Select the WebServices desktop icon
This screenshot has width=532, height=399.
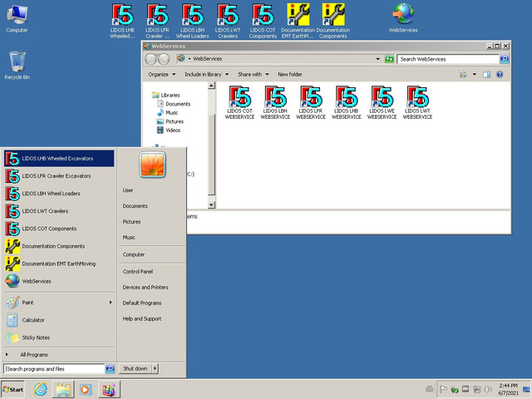point(403,17)
